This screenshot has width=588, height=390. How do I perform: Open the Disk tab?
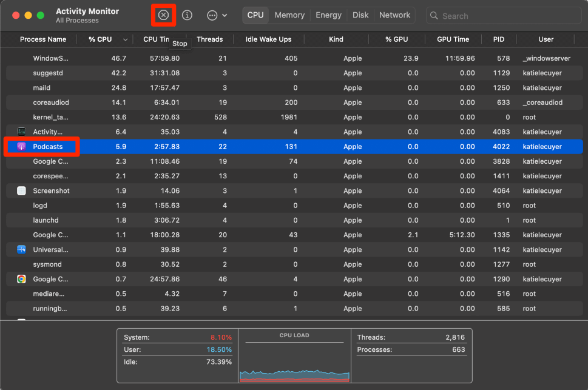360,15
